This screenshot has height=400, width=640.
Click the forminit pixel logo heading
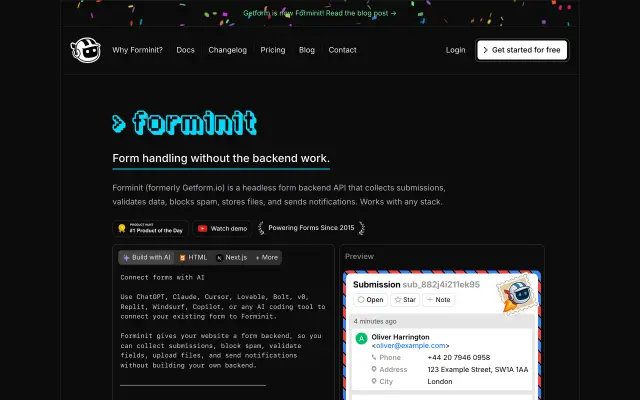click(x=184, y=122)
